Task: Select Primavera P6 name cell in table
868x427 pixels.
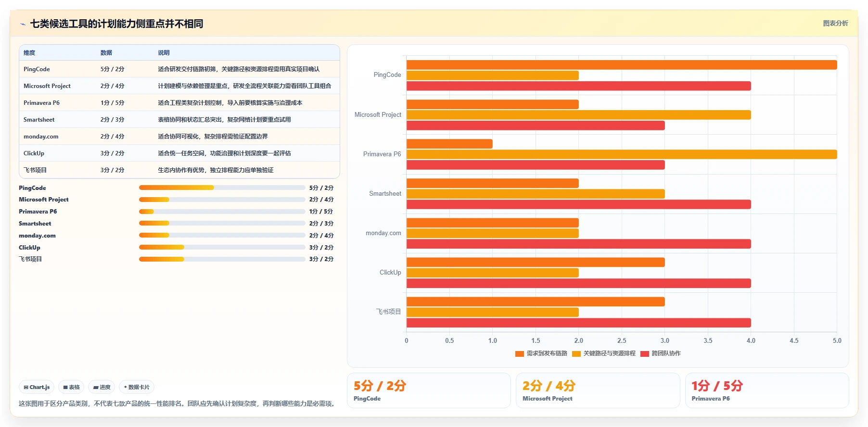Action: click(x=41, y=103)
